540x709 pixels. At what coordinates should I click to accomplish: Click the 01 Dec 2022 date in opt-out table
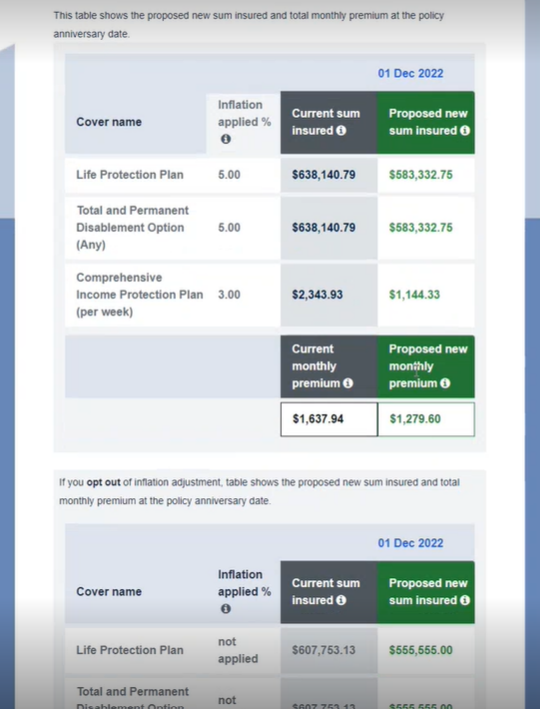(411, 543)
